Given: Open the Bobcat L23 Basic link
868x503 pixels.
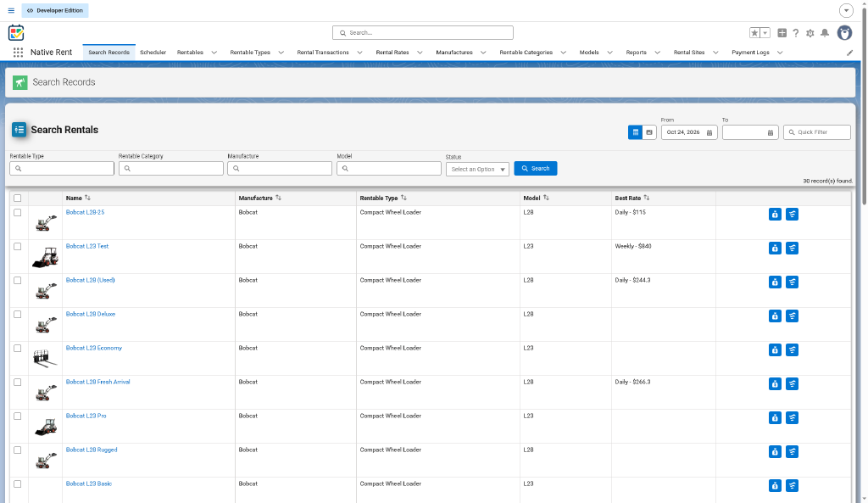Looking at the screenshot, I should [x=88, y=483].
